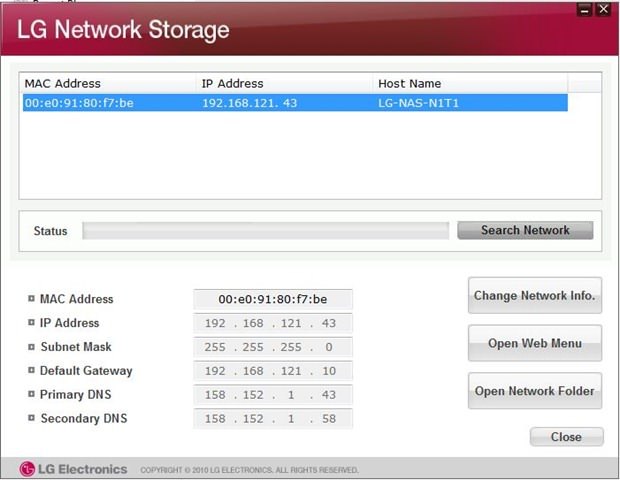Image resolution: width=620 pixels, height=480 pixels.
Task: Click the LG Electronics logo
Action: tap(73, 468)
